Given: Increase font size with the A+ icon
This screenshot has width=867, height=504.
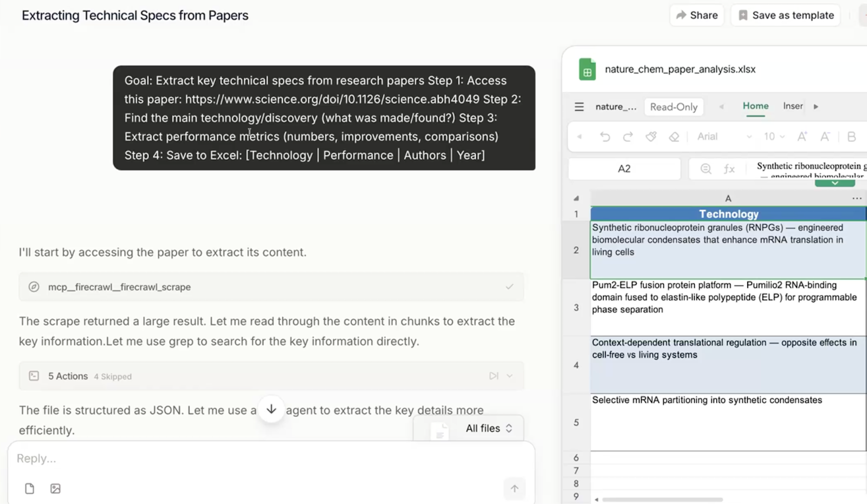Looking at the screenshot, I should (x=802, y=137).
